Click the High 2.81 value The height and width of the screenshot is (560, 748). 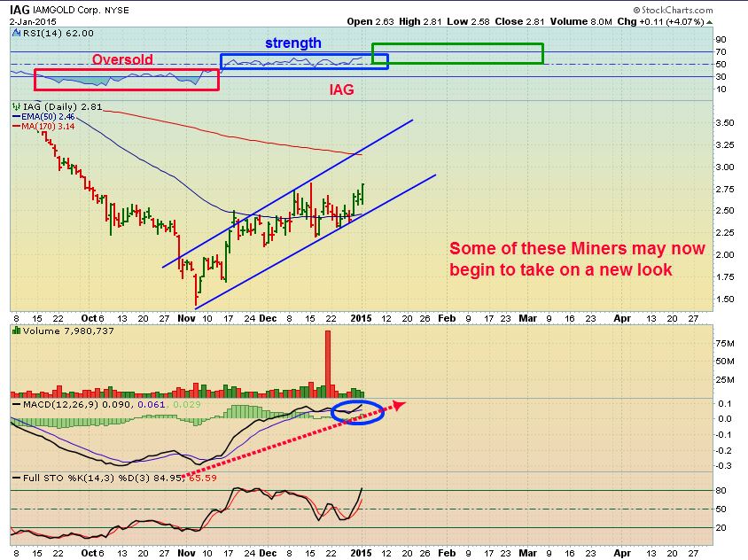tap(420, 21)
